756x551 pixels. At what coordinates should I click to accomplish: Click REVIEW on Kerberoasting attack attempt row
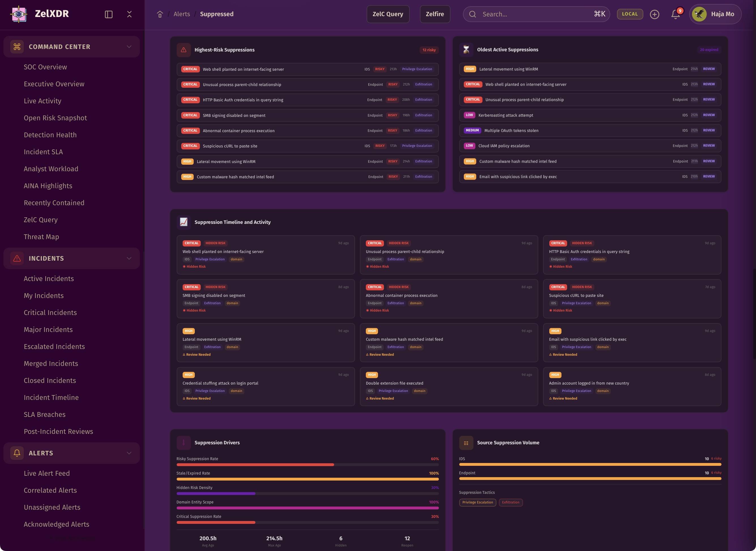709,115
